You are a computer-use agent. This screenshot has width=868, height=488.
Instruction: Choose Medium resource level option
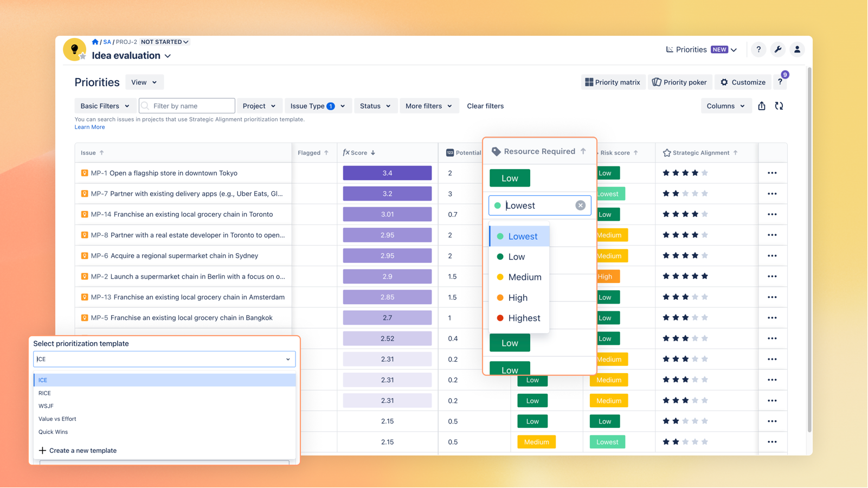pos(524,277)
